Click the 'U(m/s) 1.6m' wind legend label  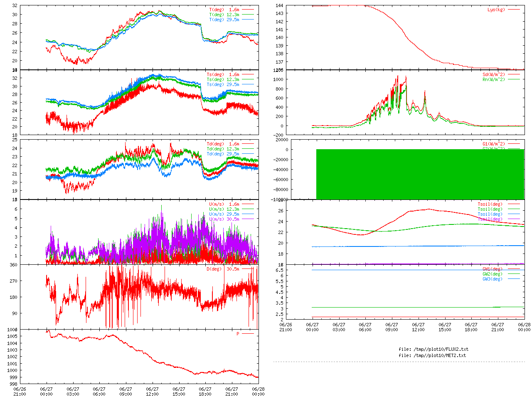(x=224, y=204)
